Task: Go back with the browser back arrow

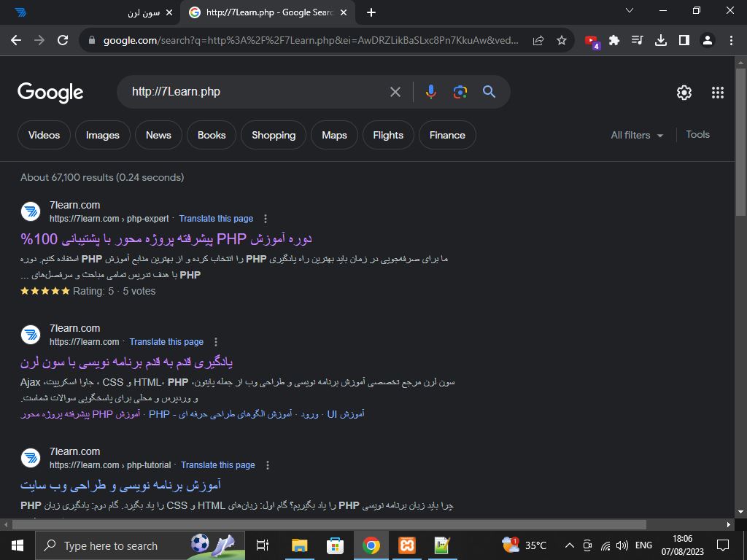Action: (16, 41)
